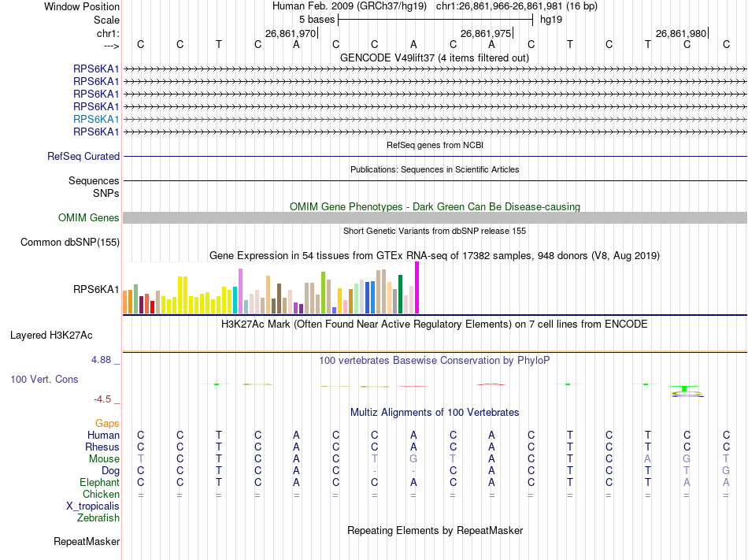
Task: Click the orange Gaps label
Action: [107, 424]
